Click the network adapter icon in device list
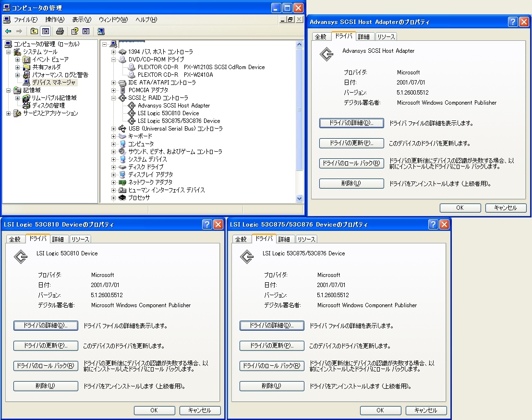Image resolution: width=532 pixels, height=420 pixels. pos(122,182)
